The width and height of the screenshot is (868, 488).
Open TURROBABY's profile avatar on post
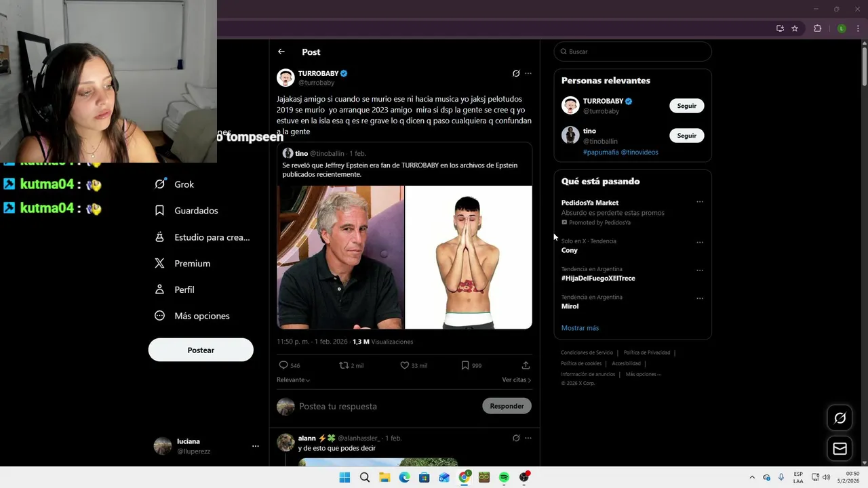click(285, 77)
